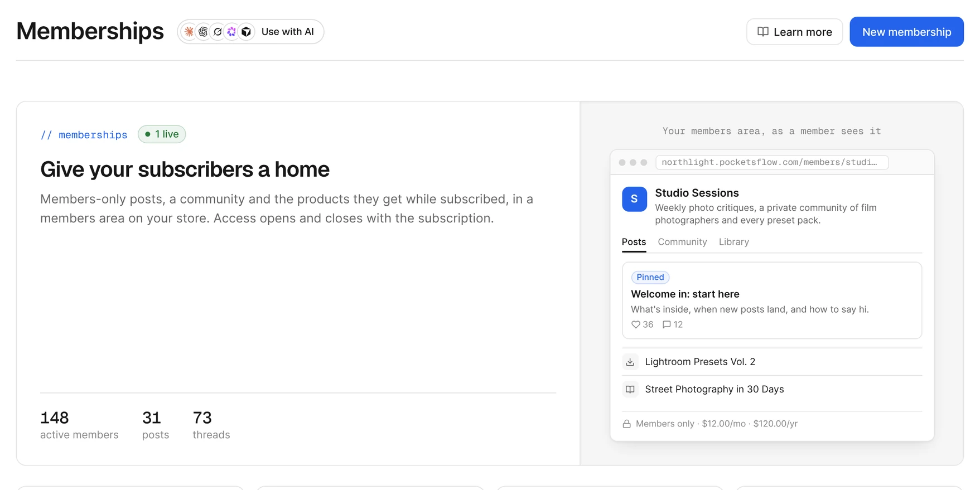The height and width of the screenshot is (490, 980).
Task: Open the Use with AI button
Action: tap(250, 32)
